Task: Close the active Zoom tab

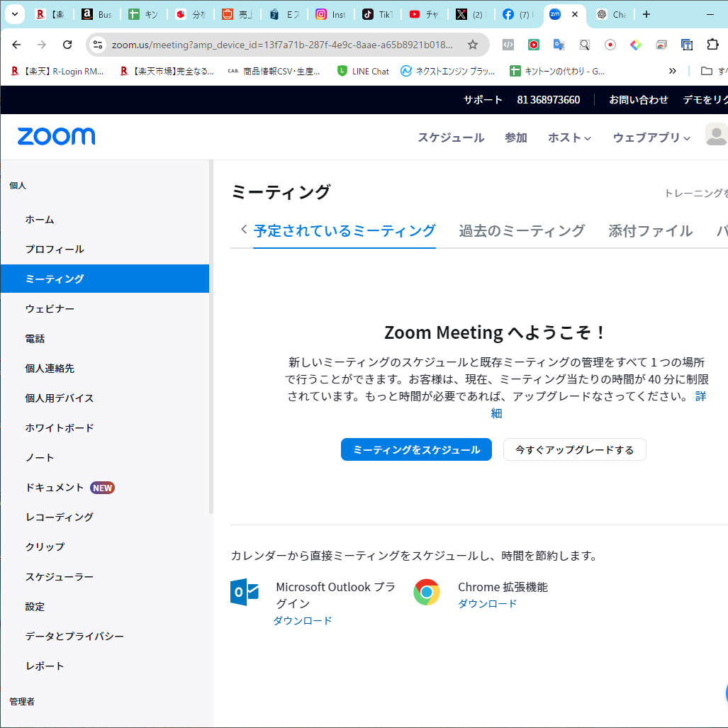Action: [575, 14]
